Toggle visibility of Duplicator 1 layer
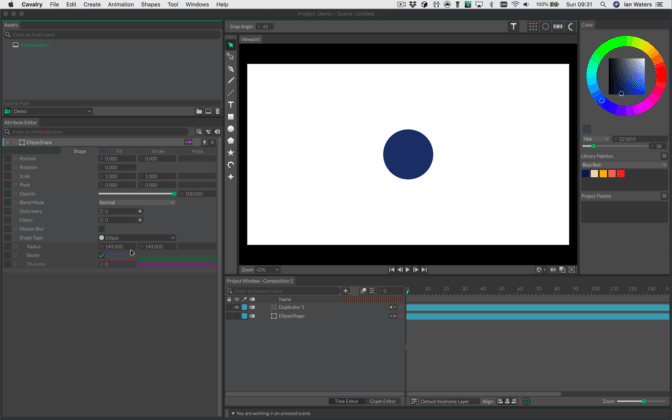Viewport: 672px width, 420px height. [237, 307]
